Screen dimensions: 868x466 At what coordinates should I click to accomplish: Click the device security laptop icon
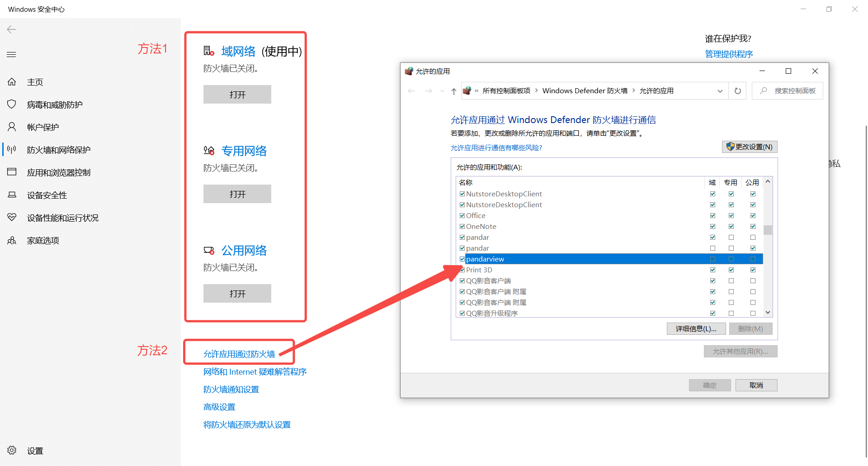click(x=12, y=195)
